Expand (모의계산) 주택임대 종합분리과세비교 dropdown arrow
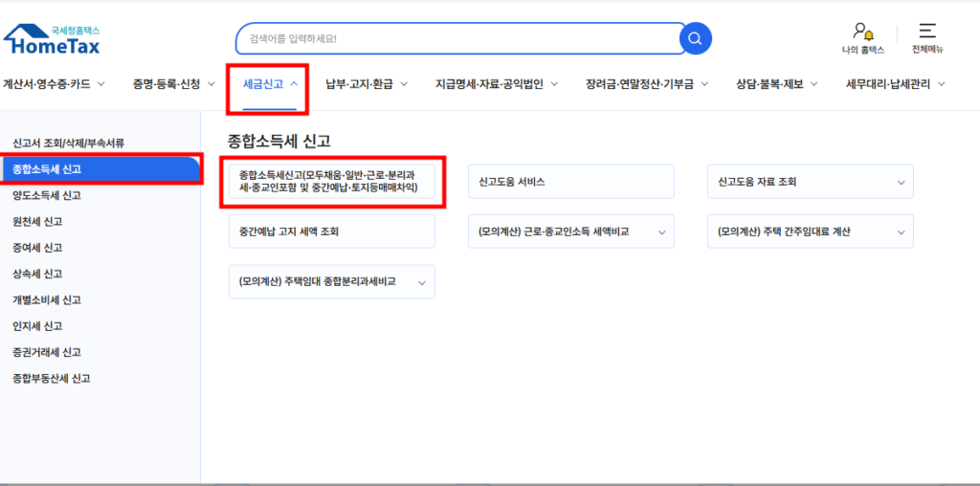Screen dimensions: 980x486 tap(422, 282)
